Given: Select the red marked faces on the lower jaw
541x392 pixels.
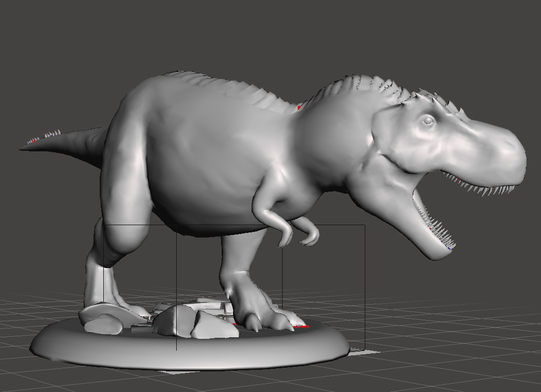Looking at the screenshot, I should click(430, 228).
